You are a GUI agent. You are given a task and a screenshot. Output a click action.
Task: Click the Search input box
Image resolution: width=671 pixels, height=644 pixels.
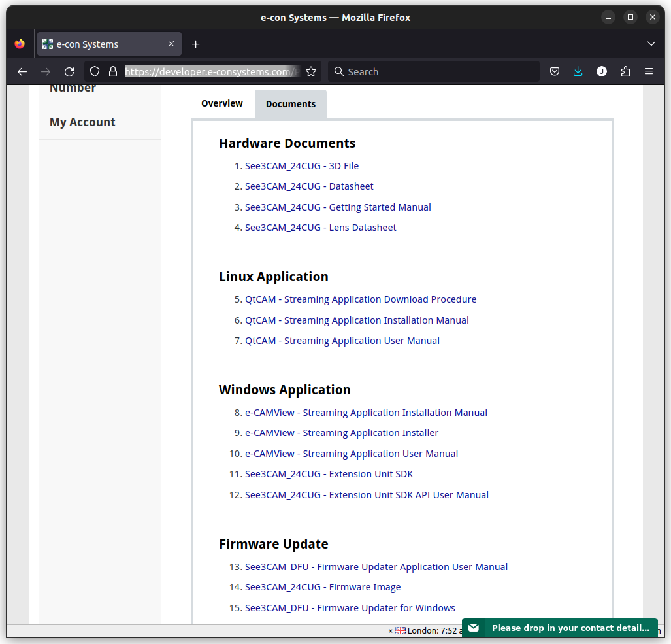coord(433,71)
